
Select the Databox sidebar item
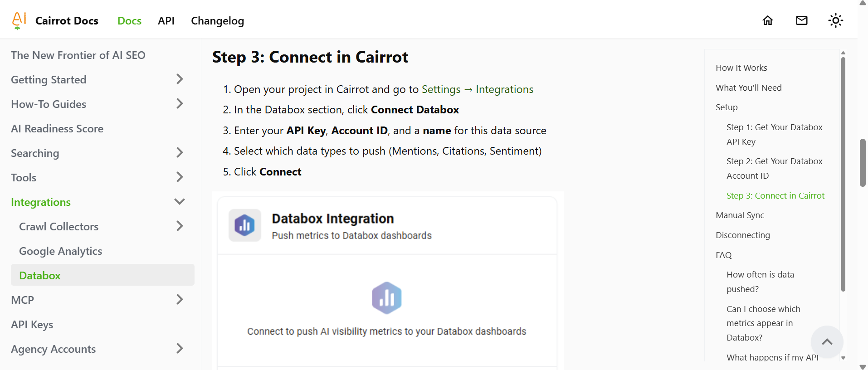[x=102, y=275]
